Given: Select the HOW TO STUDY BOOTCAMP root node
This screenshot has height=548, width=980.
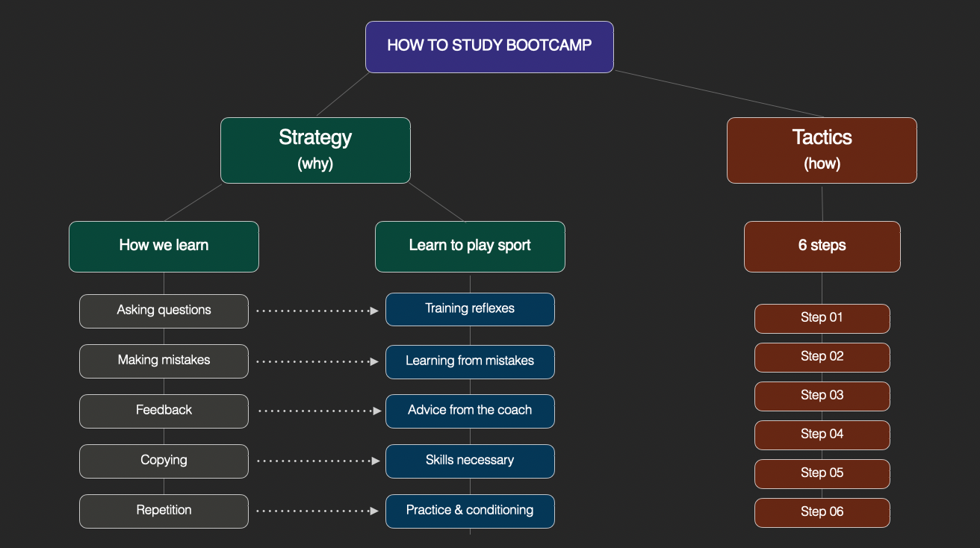Looking at the screenshot, I should (489, 47).
